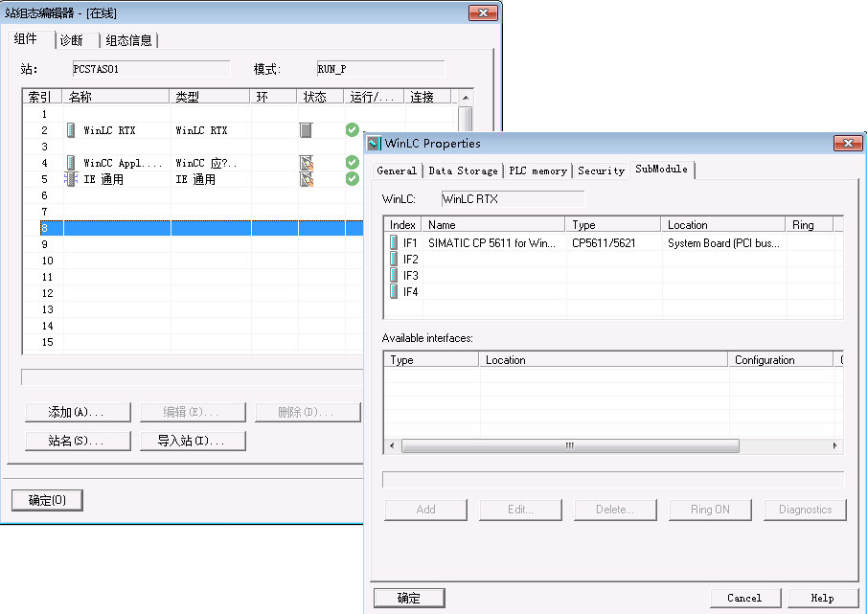Viewport: 868px width, 614px height.
Task: Click Location header in Available interfaces list
Action: pos(604,360)
